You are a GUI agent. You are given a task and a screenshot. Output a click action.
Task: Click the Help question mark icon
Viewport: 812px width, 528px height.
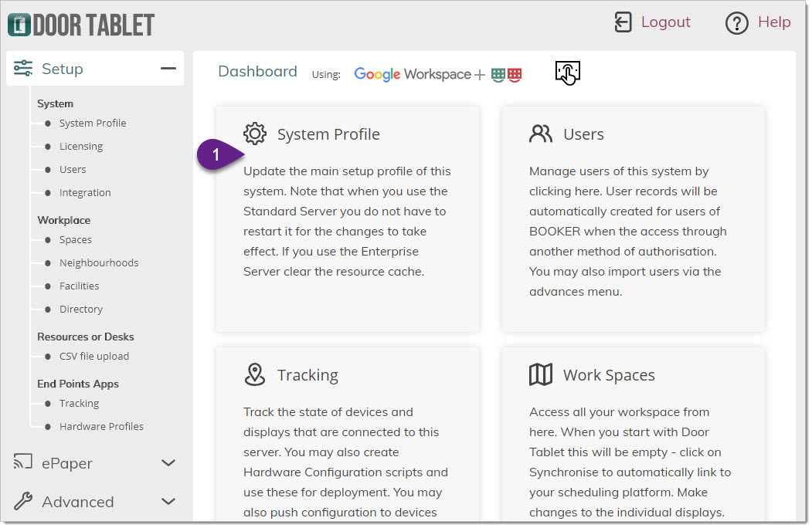736,23
